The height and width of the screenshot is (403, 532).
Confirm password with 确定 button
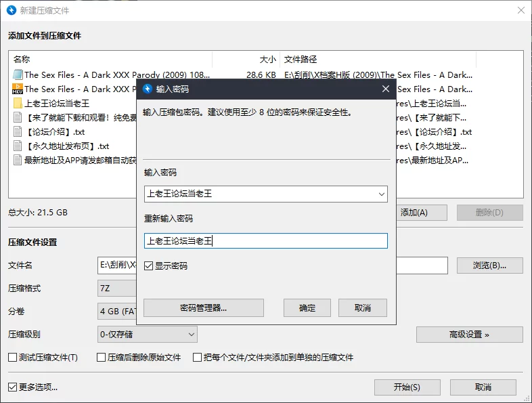coord(307,308)
